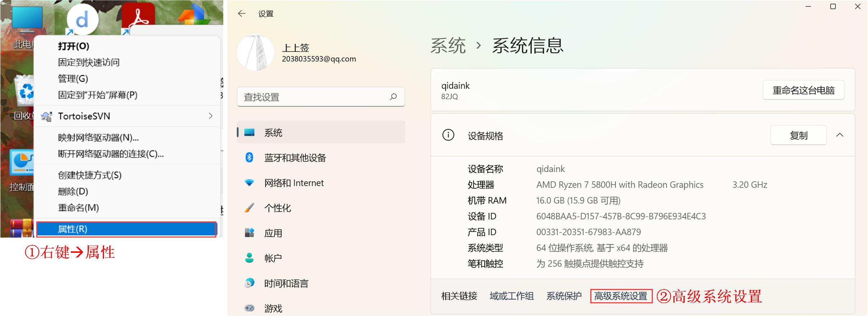Open the Apps settings section
The width and height of the screenshot is (868, 316).
pos(273,233)
